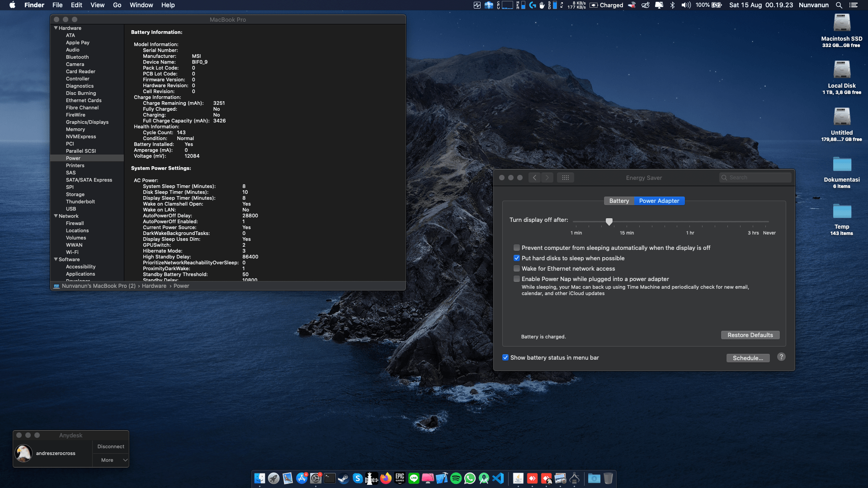Click the Schedule... button
The width and height of the screenshot is (868, 488).
(x=748, y=358)
